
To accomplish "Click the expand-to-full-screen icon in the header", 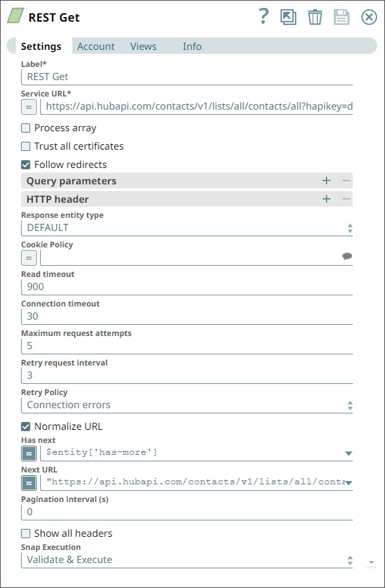I will (288, 17).
